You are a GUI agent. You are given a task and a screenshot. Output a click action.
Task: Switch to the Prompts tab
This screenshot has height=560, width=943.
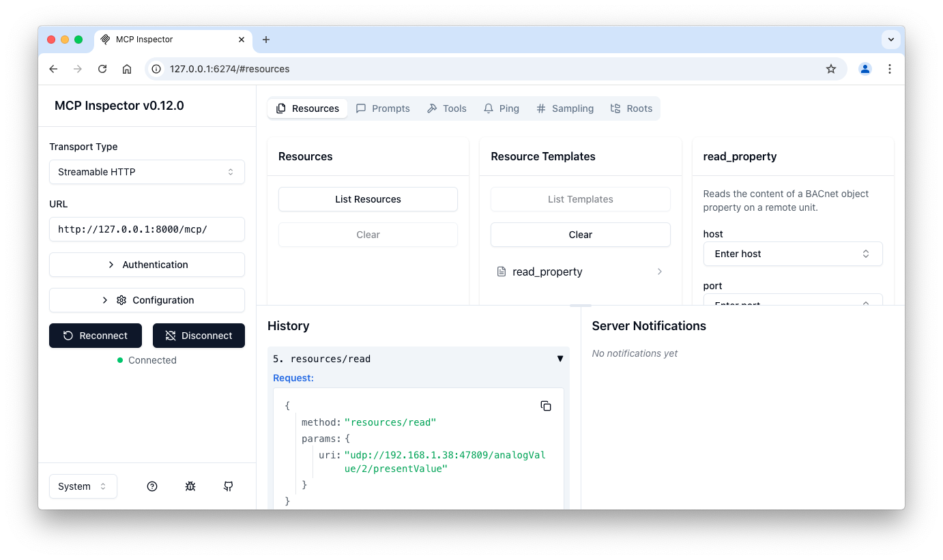(383, 108)
